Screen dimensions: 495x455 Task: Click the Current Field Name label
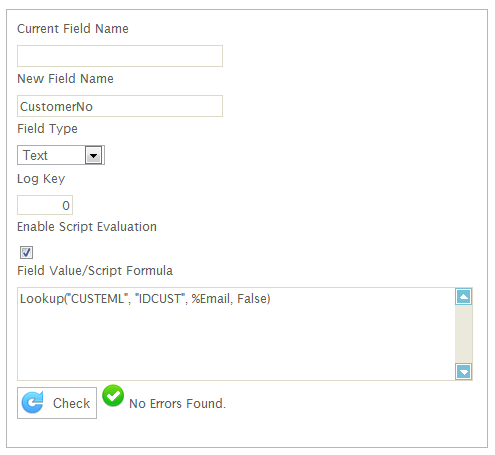tap(73, 29)
